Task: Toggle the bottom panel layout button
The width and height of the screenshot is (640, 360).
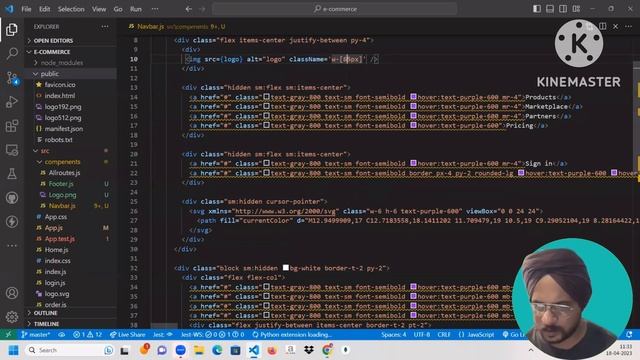Action: 550,9
